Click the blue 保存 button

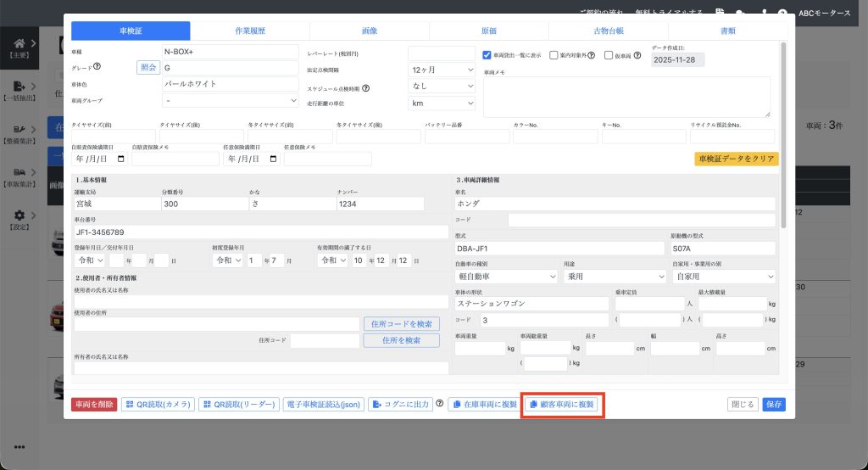pyautogui.click(x=774, y=405)
